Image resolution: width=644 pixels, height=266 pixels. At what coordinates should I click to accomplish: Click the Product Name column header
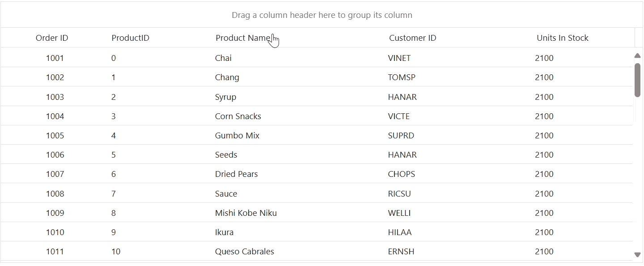coord(242,38)
